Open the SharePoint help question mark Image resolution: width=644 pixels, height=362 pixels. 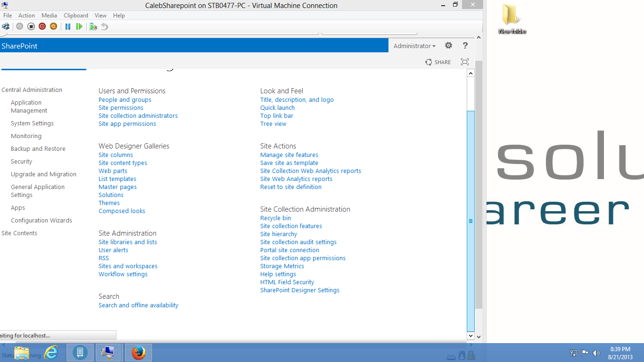(x=465, y=46)
